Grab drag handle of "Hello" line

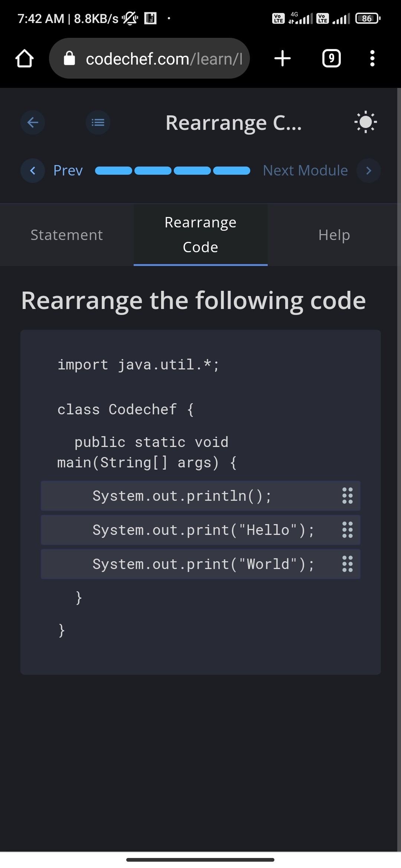click(348, 530)
